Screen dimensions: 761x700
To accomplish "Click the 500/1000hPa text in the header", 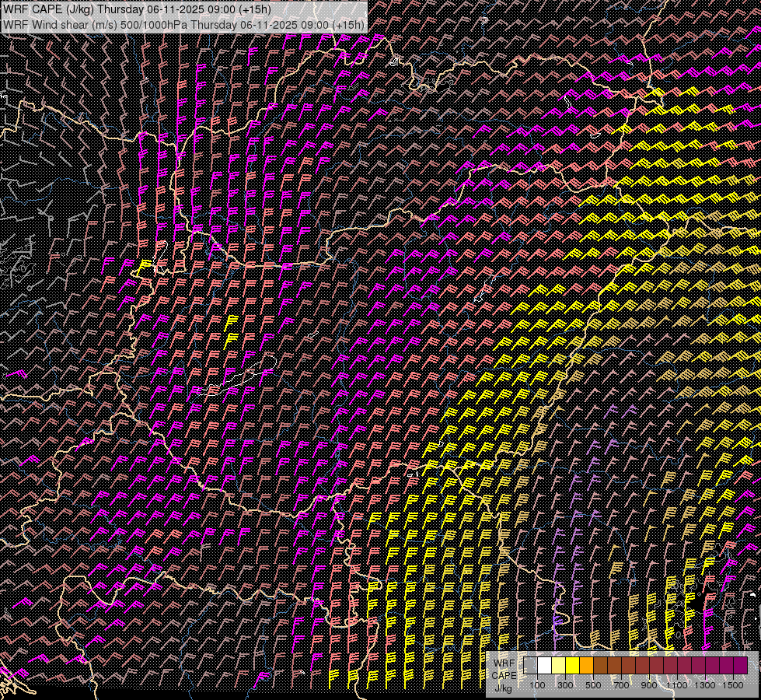I will pyautogui.click(x=154, y=25).
